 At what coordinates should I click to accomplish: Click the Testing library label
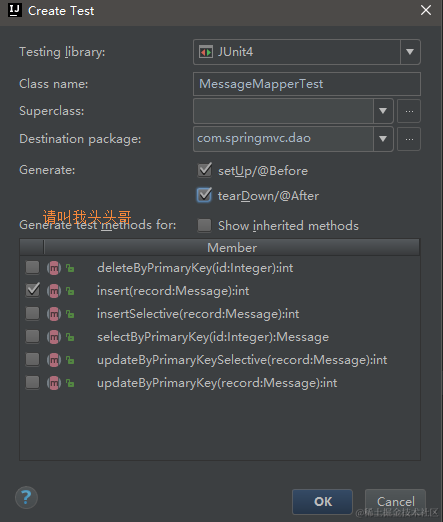click(x=62, y=52)
